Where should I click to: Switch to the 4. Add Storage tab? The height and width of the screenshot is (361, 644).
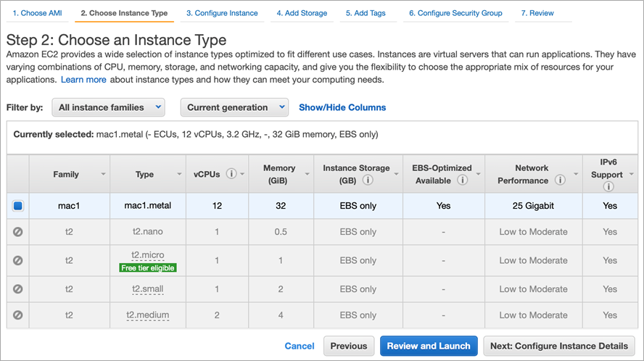[302, 13]
